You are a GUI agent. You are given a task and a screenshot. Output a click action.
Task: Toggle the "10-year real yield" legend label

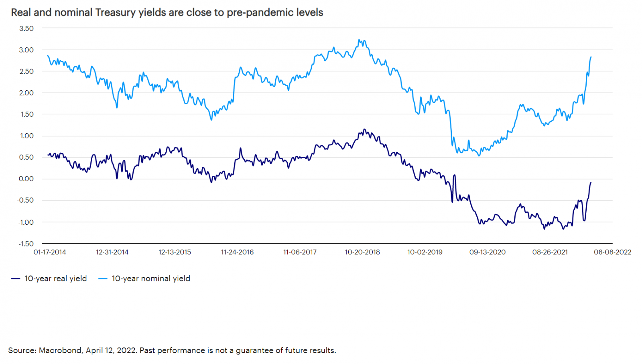[x=55, y=279]
